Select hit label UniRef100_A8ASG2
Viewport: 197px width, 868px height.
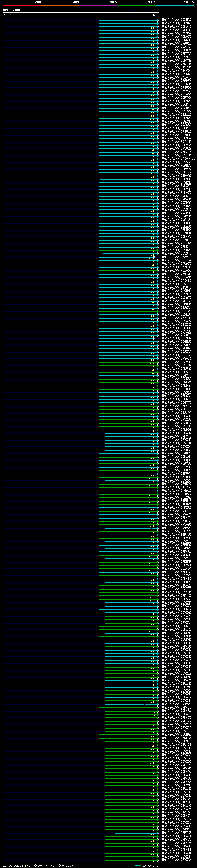(x=177, y=464)
